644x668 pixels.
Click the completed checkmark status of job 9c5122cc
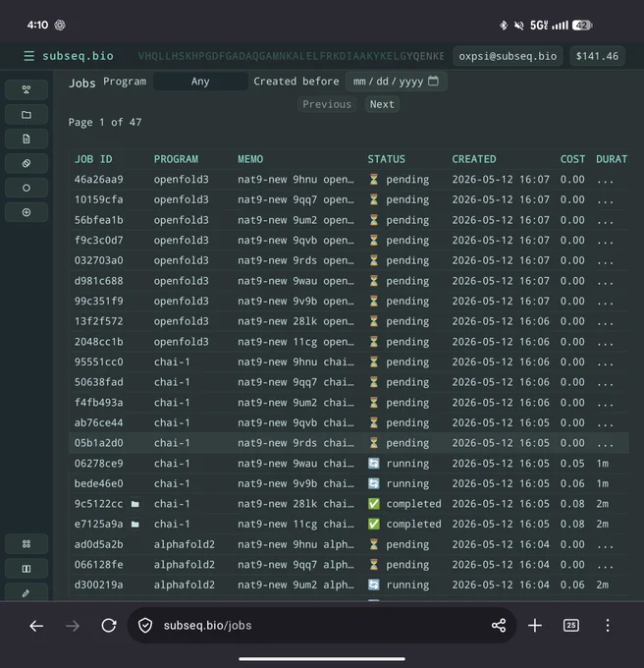[x=374, y=504]
